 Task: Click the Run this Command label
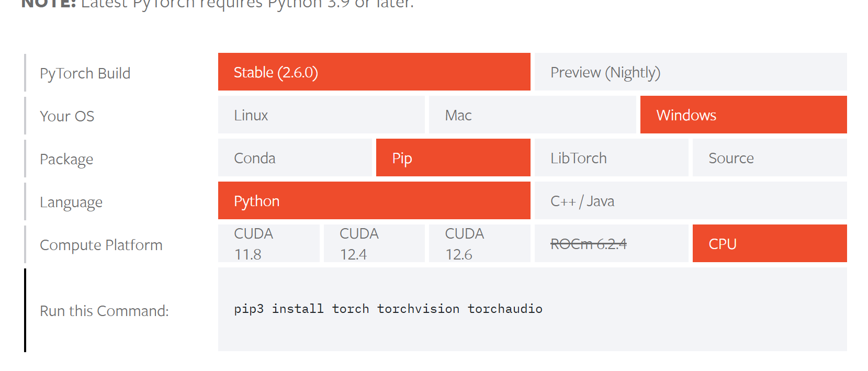104,311
